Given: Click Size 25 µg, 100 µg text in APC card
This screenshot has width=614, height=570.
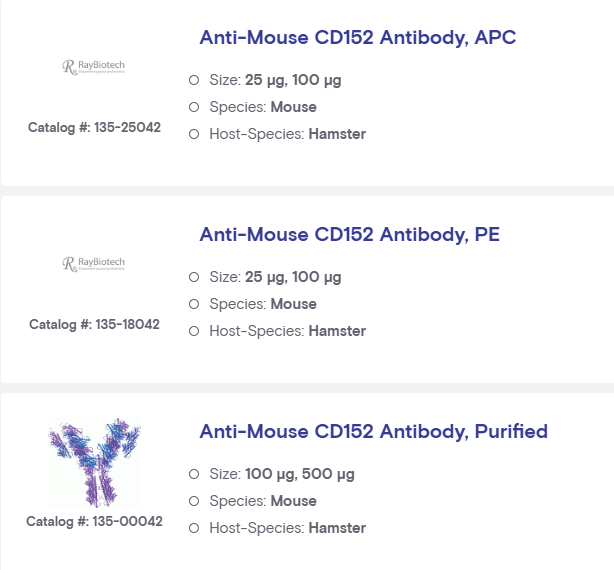Looking at the screenshot, I should [275, 80].
